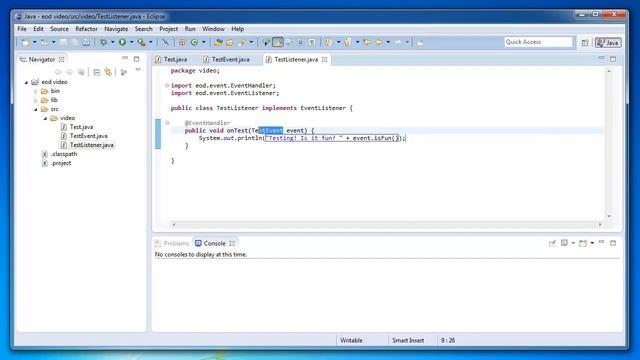
Task: Toggle fold marker beside @EventHandler line
Action: tap(167, 122)
